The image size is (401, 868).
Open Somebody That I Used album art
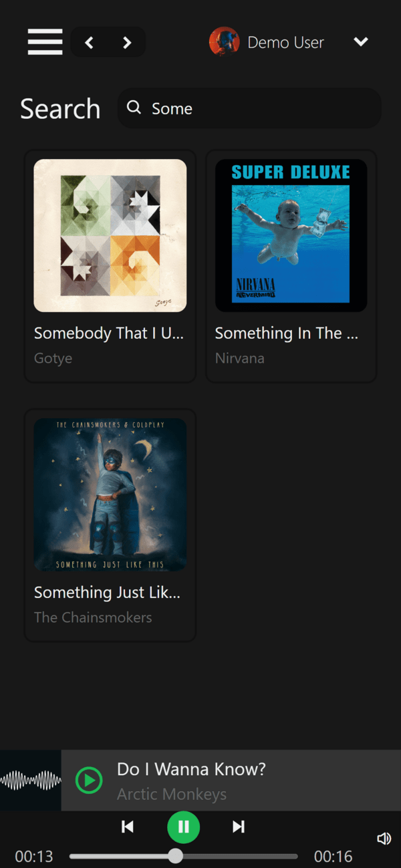click(x=110, y=235)
